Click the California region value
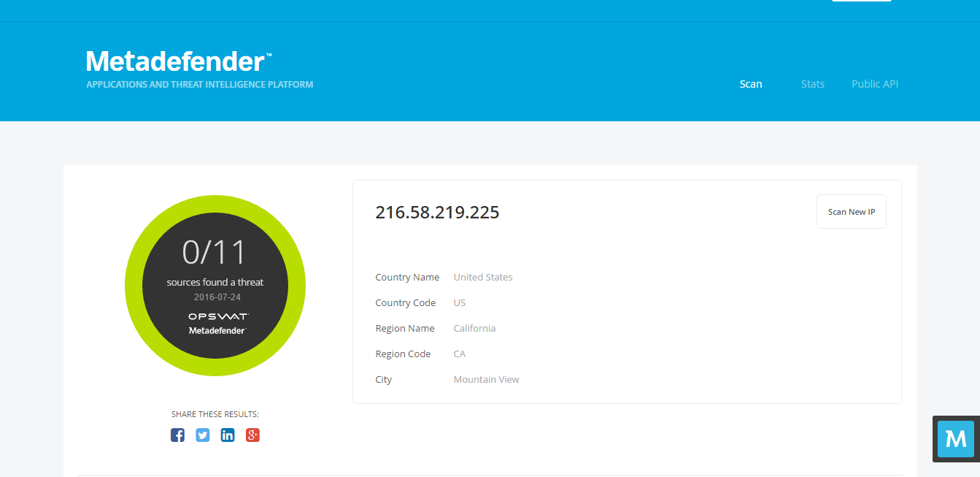The width and height of the screenshot is (980, 477). [x=474, y=329]
